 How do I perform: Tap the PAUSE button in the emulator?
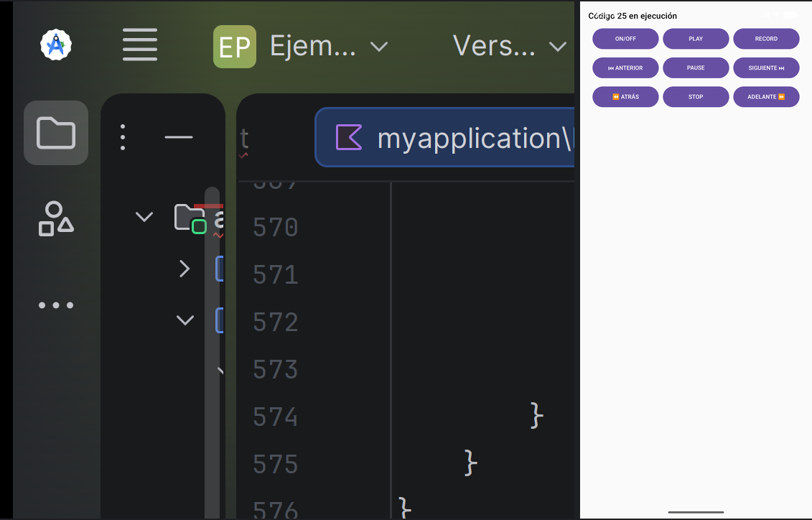pos(696,68)
